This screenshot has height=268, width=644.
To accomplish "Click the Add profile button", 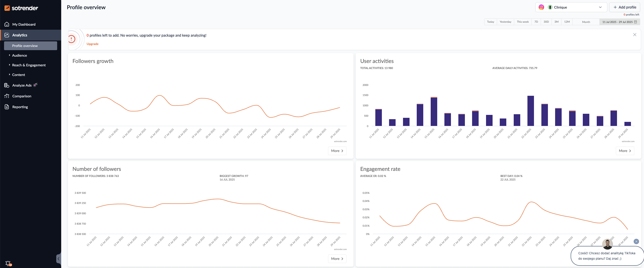I will [624, 7].
